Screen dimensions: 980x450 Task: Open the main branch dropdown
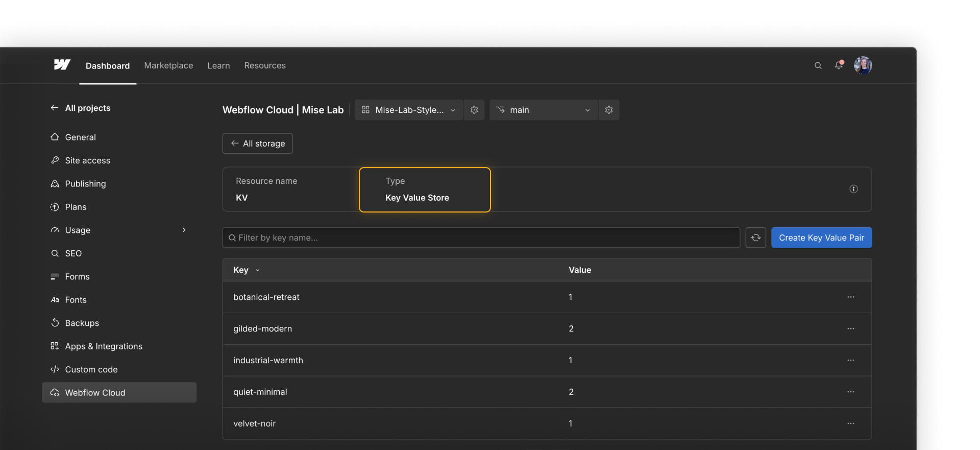click(544, 110)
